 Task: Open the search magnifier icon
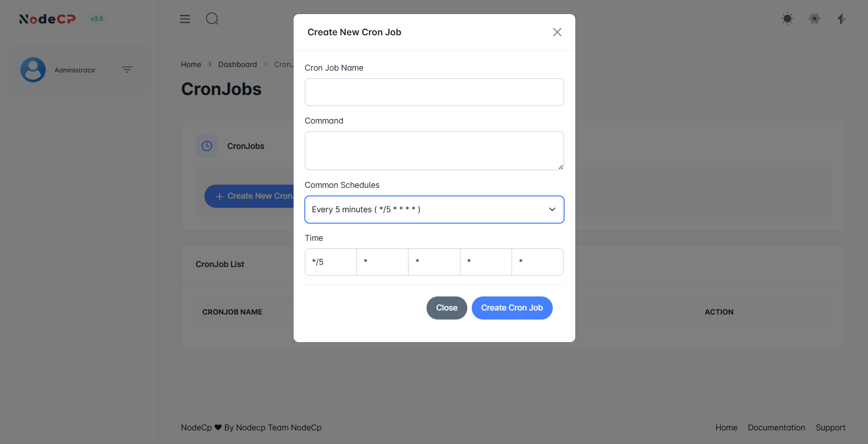(x=212, y=19)
